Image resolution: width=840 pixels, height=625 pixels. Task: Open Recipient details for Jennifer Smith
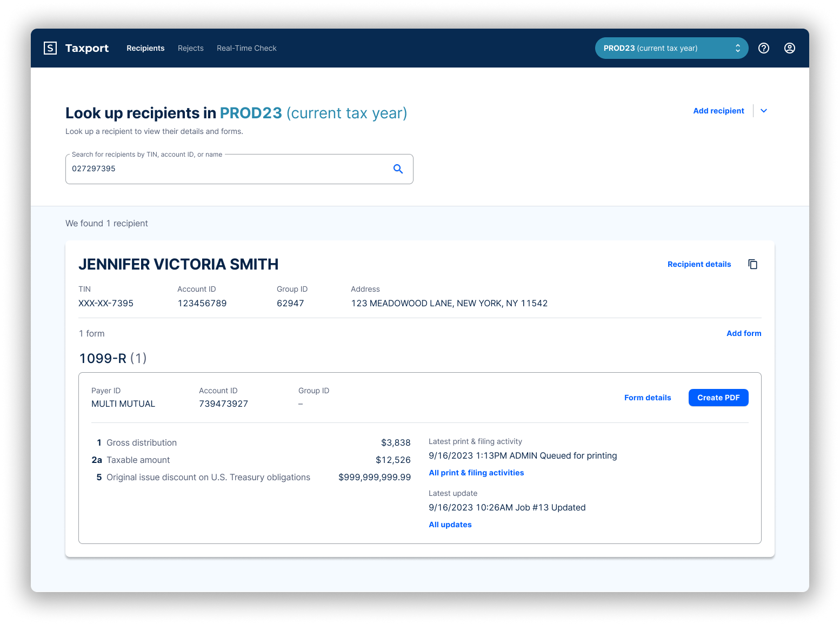(699, 264)
